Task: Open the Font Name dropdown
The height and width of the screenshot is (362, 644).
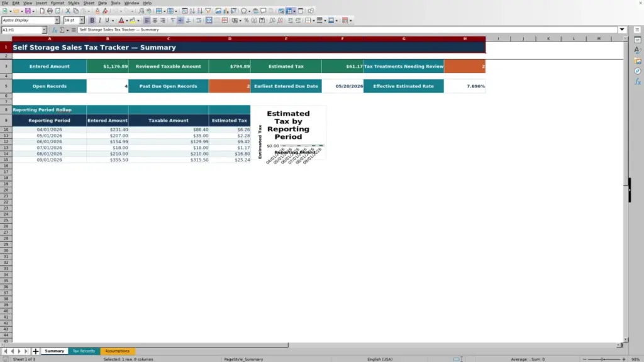Action: tap(57, 21)
